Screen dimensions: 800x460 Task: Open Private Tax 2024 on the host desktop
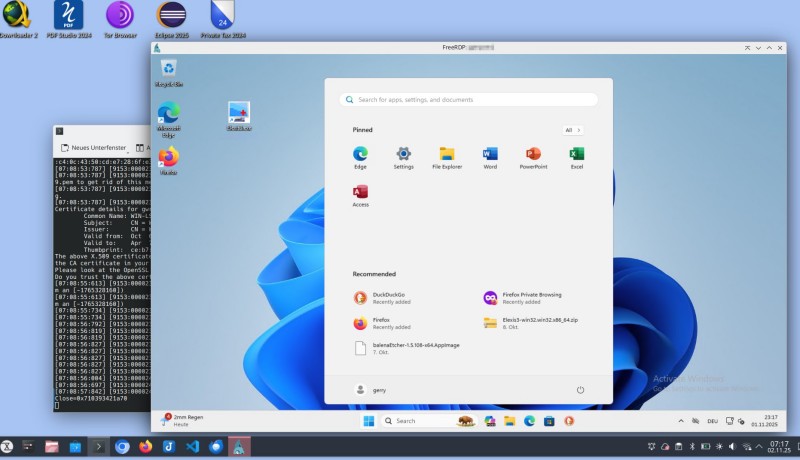(x=222, y=19)
